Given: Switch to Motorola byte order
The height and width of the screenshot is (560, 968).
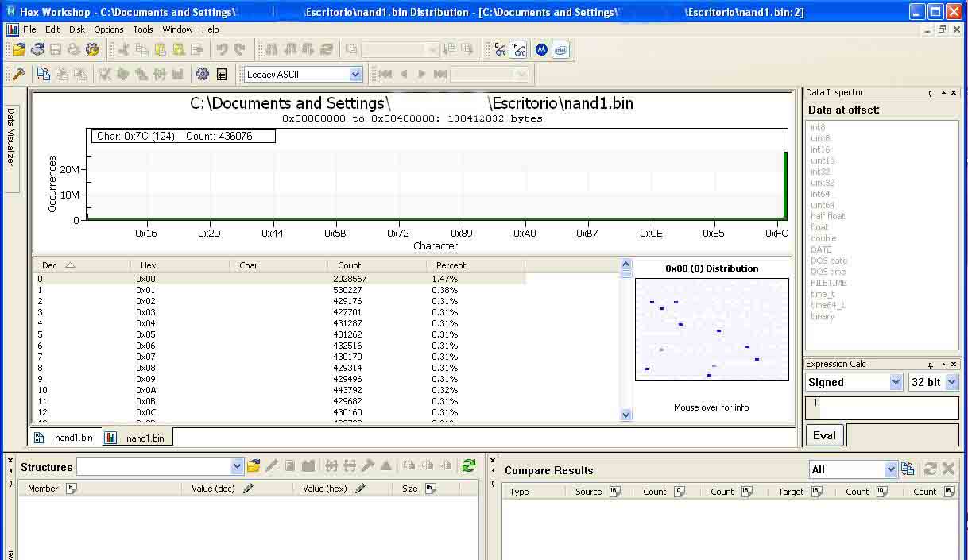Looking at the screenshot, I should point(541,49).
